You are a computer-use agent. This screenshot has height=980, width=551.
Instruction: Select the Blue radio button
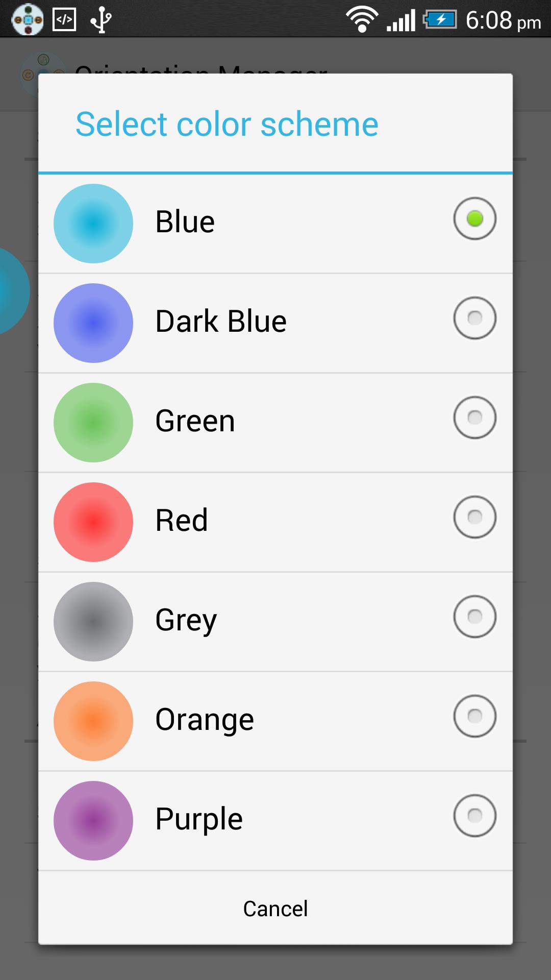pos(474,218)
